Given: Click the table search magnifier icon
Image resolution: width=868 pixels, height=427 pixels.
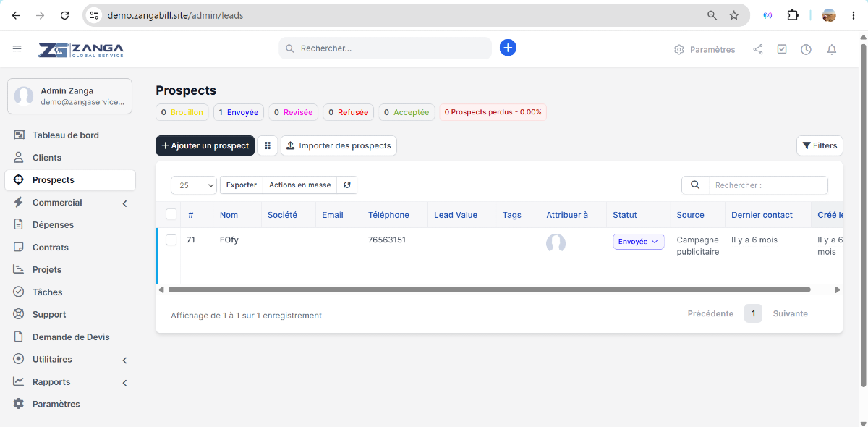Looking at the screenshot, I should (x=695, y=185).
